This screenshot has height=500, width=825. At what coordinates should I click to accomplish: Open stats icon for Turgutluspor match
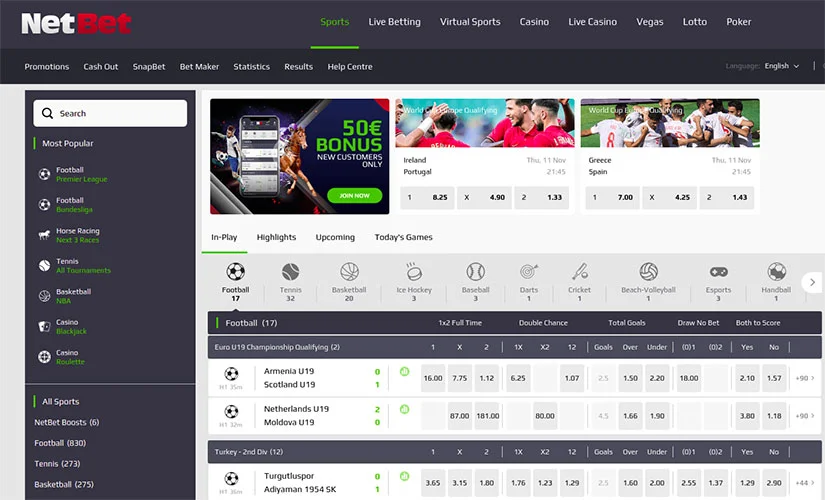point(404,476)
